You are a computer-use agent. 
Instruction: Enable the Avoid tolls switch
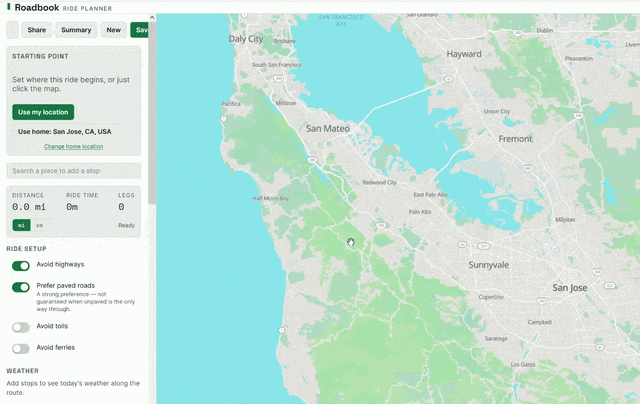coord(20,327)
